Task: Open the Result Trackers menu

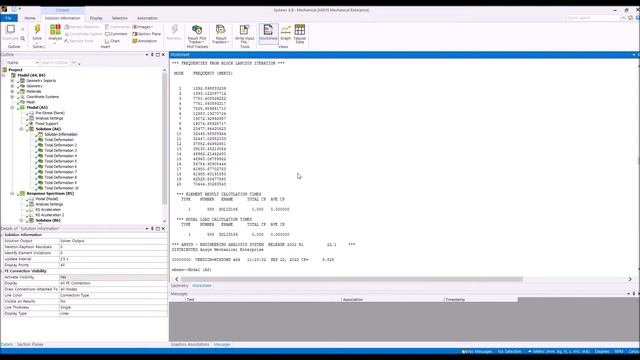Action: pos(220,34)
